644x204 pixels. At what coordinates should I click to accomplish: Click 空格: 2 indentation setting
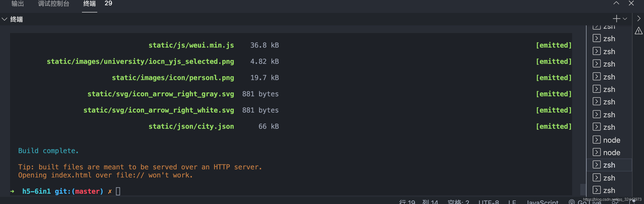coord(458,202)
